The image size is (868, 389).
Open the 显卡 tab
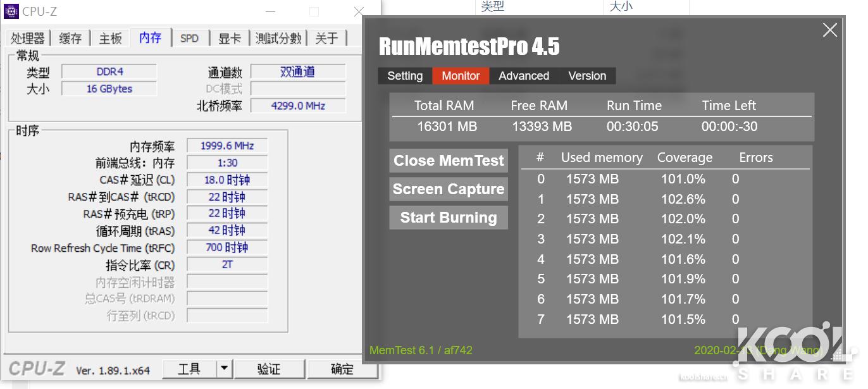229,38
